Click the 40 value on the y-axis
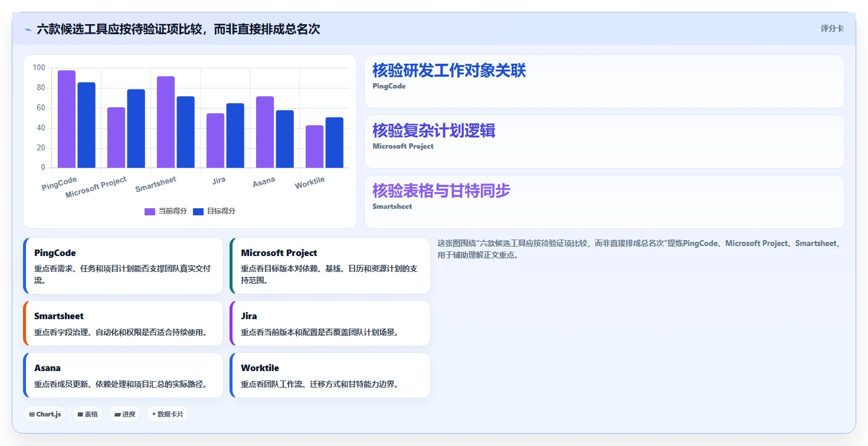 pyautogui.click(x=41, y=128)
